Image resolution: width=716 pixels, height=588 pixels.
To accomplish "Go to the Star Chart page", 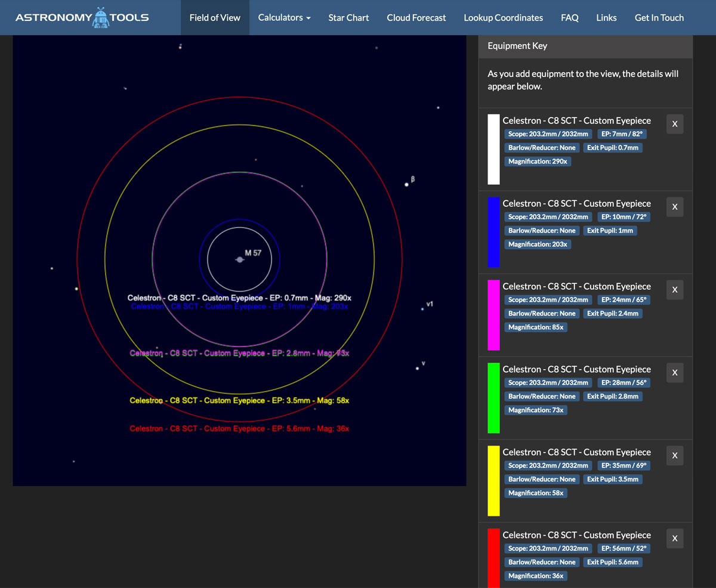I will (349, 17).
